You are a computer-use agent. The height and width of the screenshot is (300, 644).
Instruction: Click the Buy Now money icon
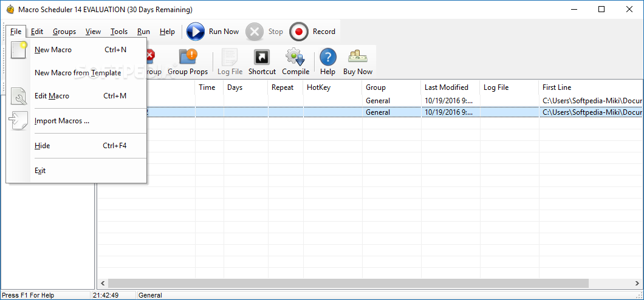(357, 56)
